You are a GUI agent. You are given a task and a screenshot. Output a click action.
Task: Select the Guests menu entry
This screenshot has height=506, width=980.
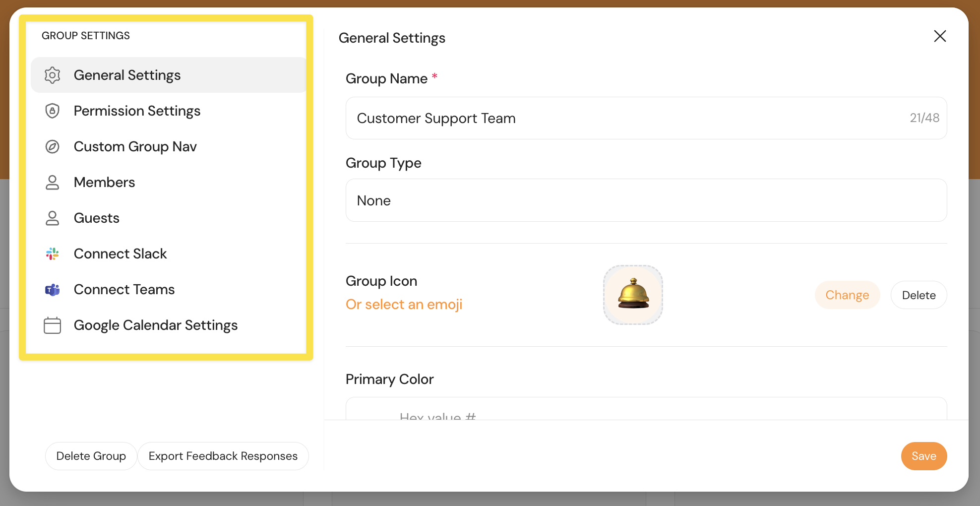169,218
